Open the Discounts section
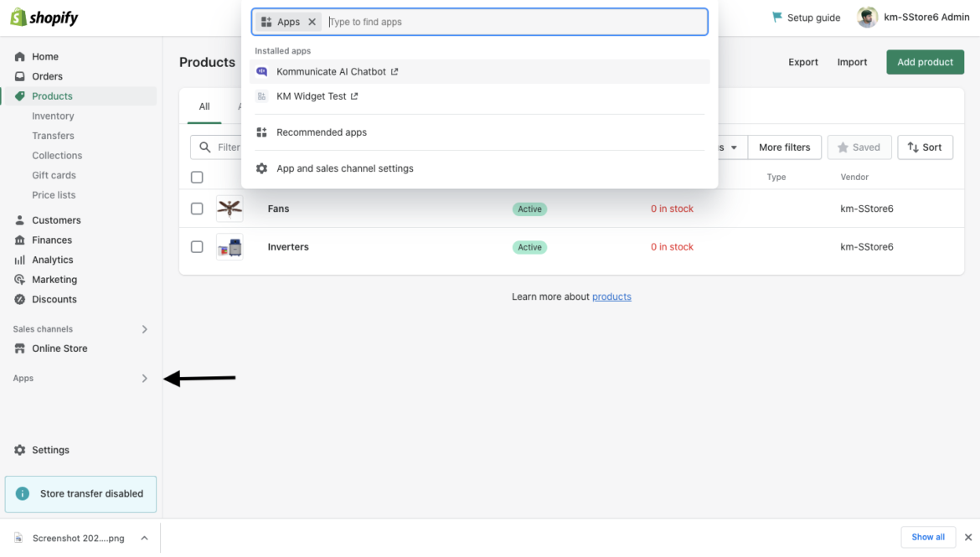 point(52,299)
